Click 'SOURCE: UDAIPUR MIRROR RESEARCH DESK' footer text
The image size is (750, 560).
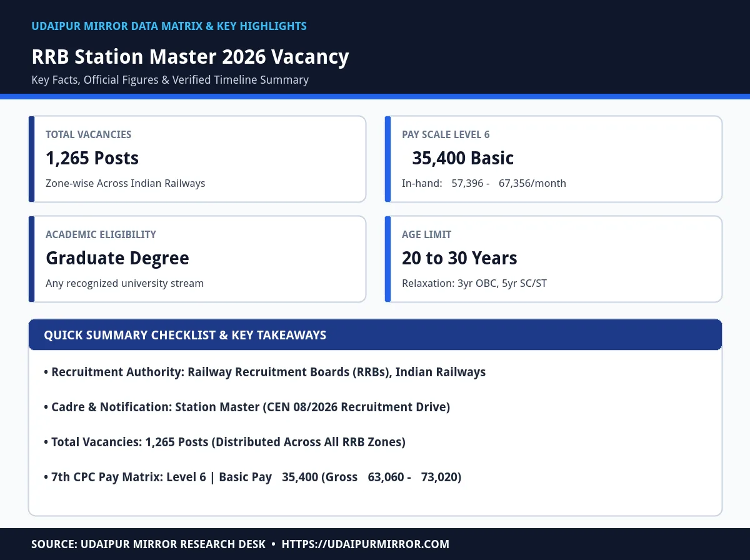tap(149, 544)
